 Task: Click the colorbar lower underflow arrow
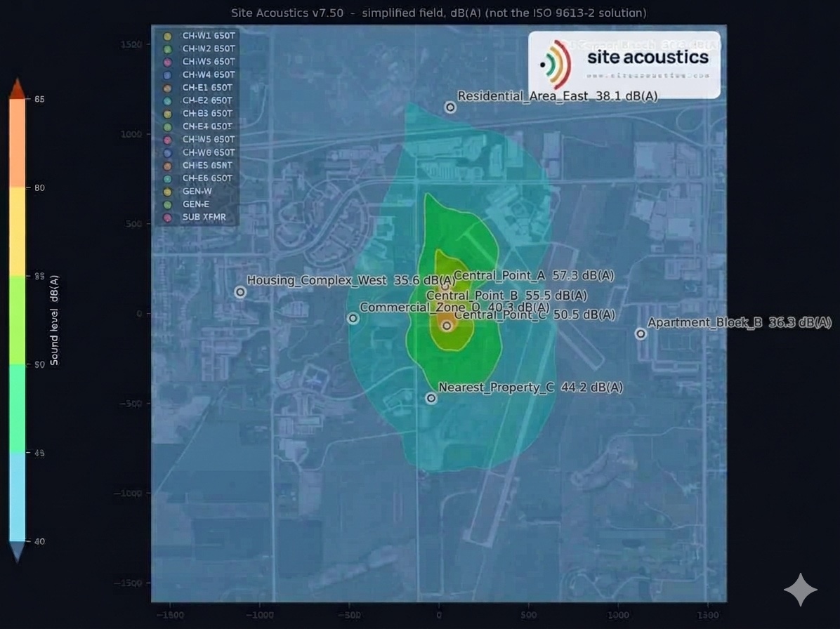click(17, 552)
